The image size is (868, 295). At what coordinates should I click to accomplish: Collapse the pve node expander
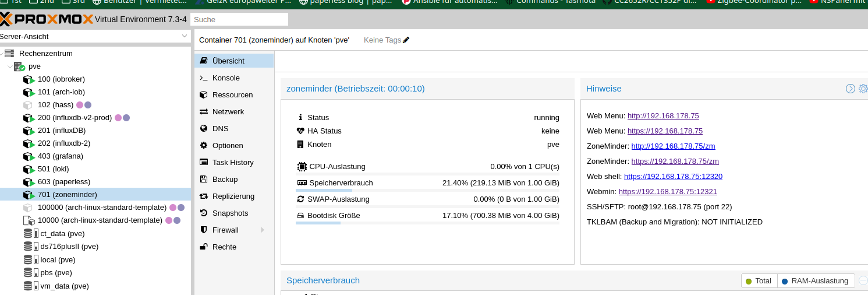pyautogui.click(x=10, y=66)
